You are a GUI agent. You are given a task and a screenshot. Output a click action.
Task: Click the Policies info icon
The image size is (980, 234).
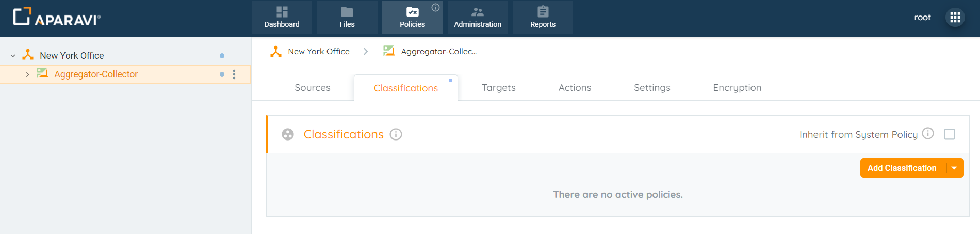(x=435, y=7)
